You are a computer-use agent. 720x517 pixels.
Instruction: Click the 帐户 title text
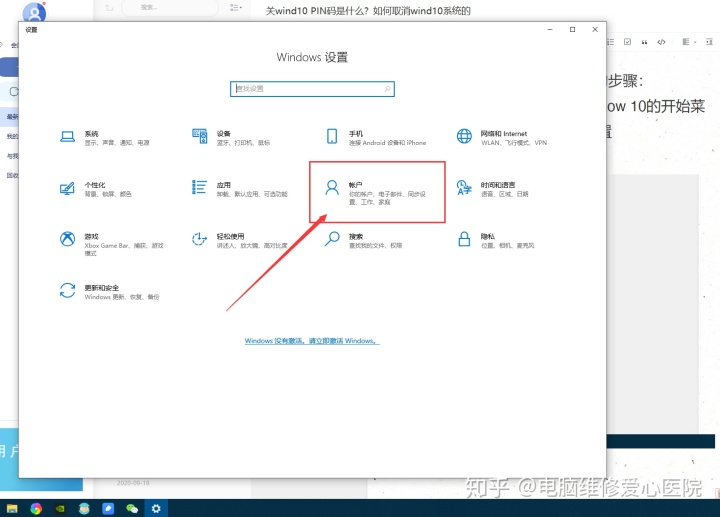tap(355, 185)
